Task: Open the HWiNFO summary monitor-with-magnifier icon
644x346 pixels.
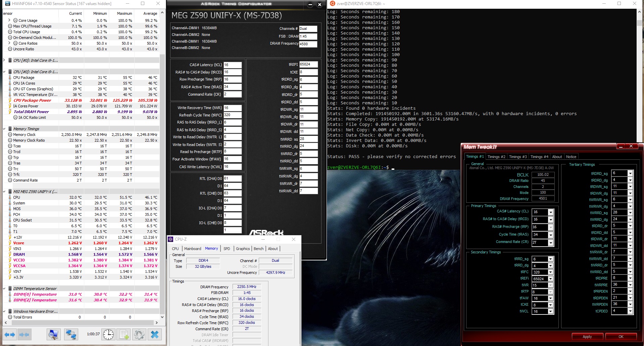Action: pyautogui.click(x=53, y=334)
